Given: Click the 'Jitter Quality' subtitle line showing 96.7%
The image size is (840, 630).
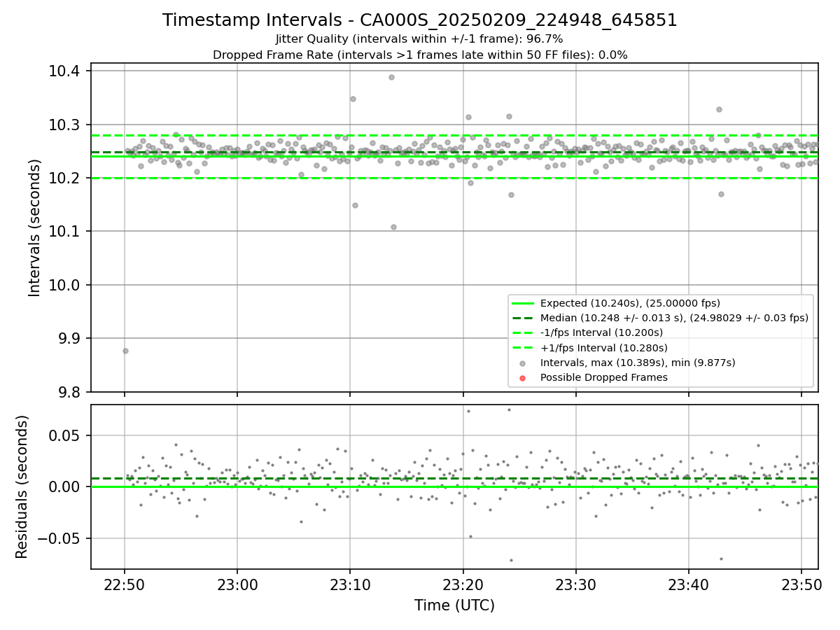Looking at the screenshot, I should (x=420, y=39).
